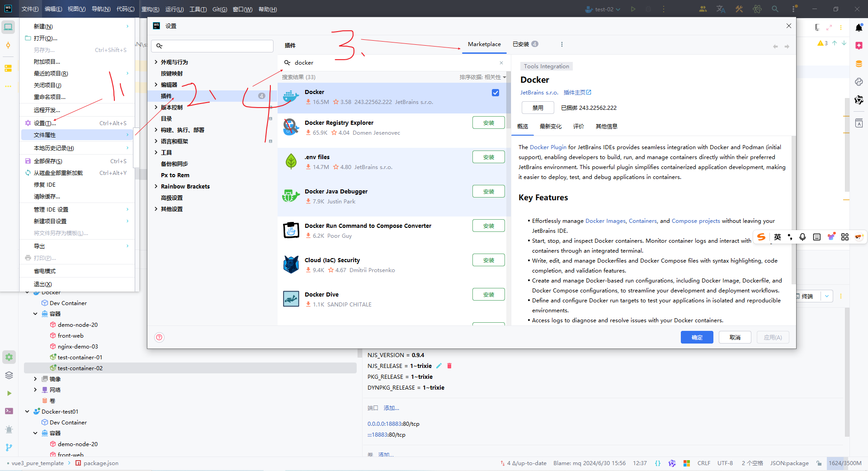This screenshot has height=471, width=868.
Task: Open the Git(G) menu
Action: (x=220, y=9)
